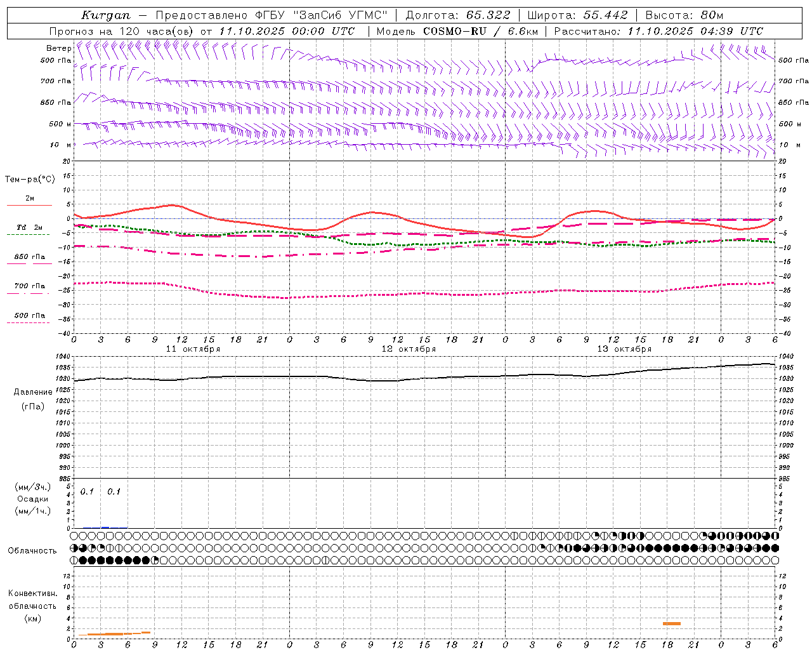Click the model name "COSMO-RU / 6.6км"
This screenshot has height=650, width=812.
480,31
